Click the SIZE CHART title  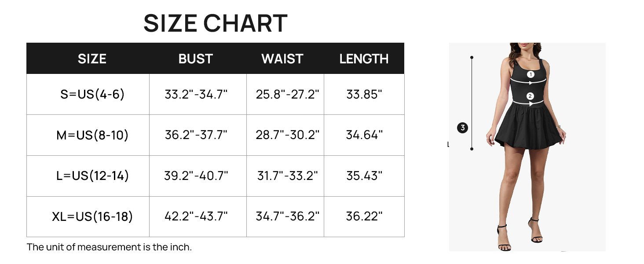pos(215,23)
